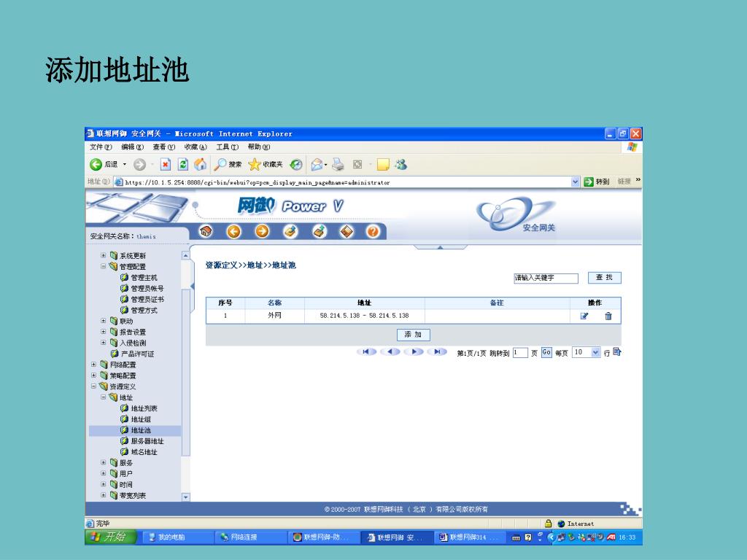This screenshot has height=560, width=747.
Task: Select 地址列表 in the tree
Action: (144, 408)
